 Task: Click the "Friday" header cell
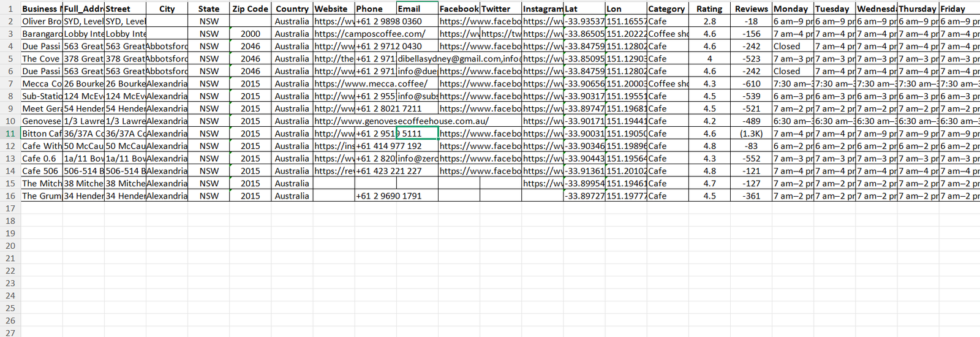click(959, 9)
